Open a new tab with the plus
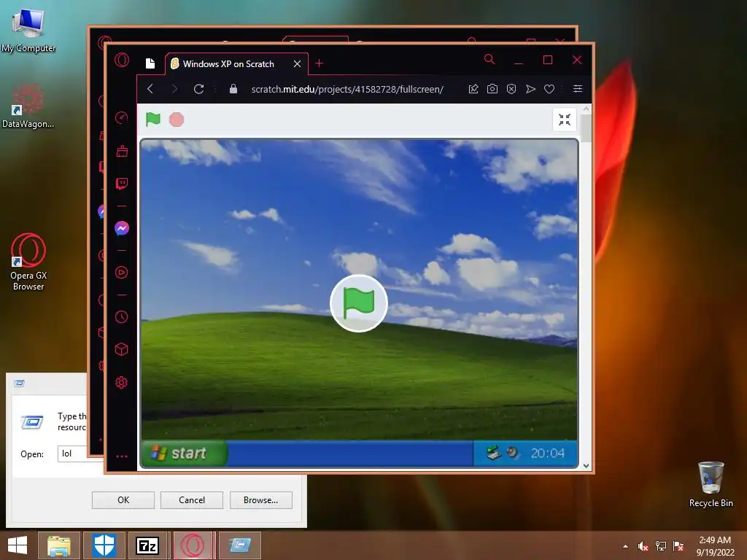 320,63
